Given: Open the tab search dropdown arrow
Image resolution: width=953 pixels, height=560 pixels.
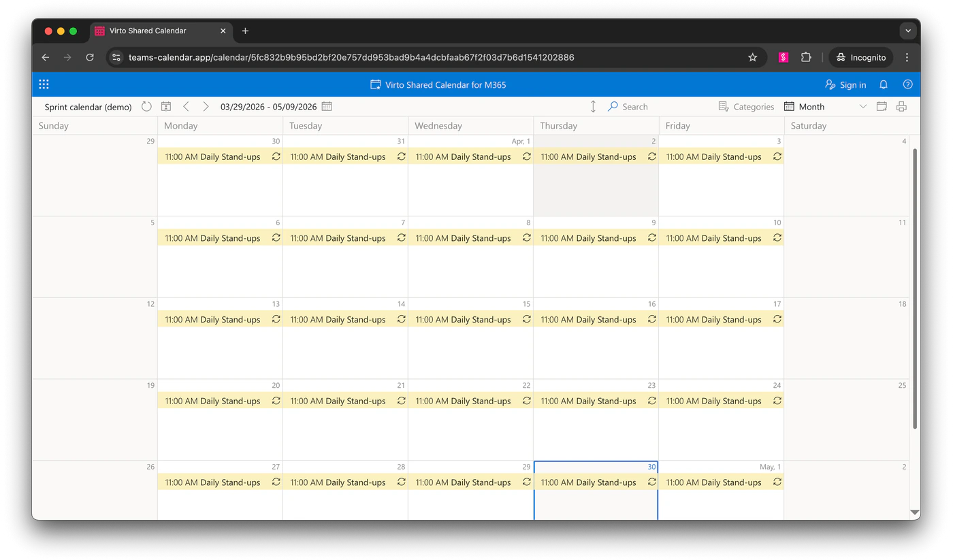Looking at the screenshot, I should pos(908,31).
